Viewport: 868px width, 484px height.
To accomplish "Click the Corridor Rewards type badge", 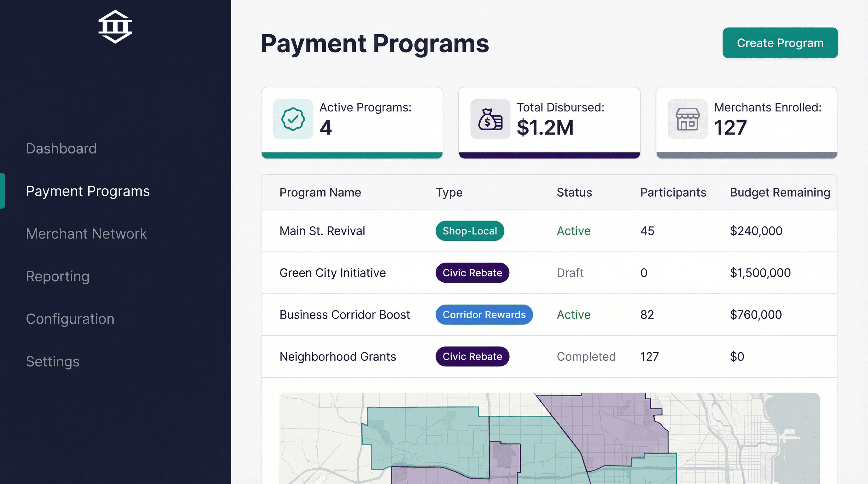I will [484, 315].
